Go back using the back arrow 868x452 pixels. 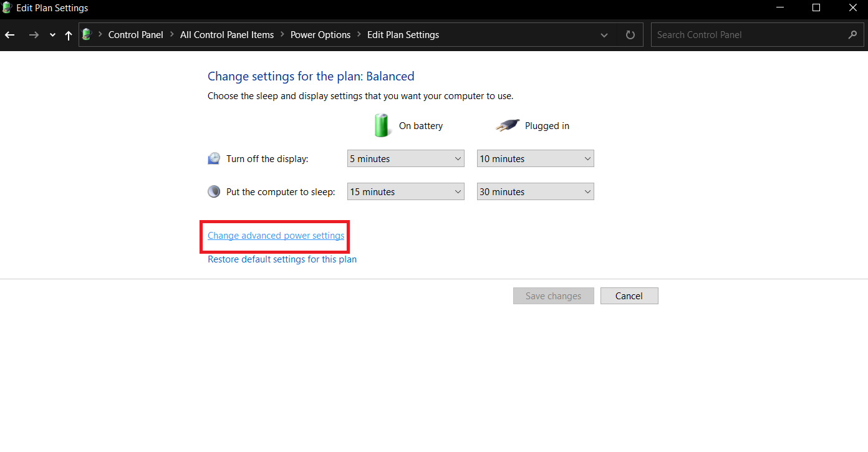tap(9, 35)
